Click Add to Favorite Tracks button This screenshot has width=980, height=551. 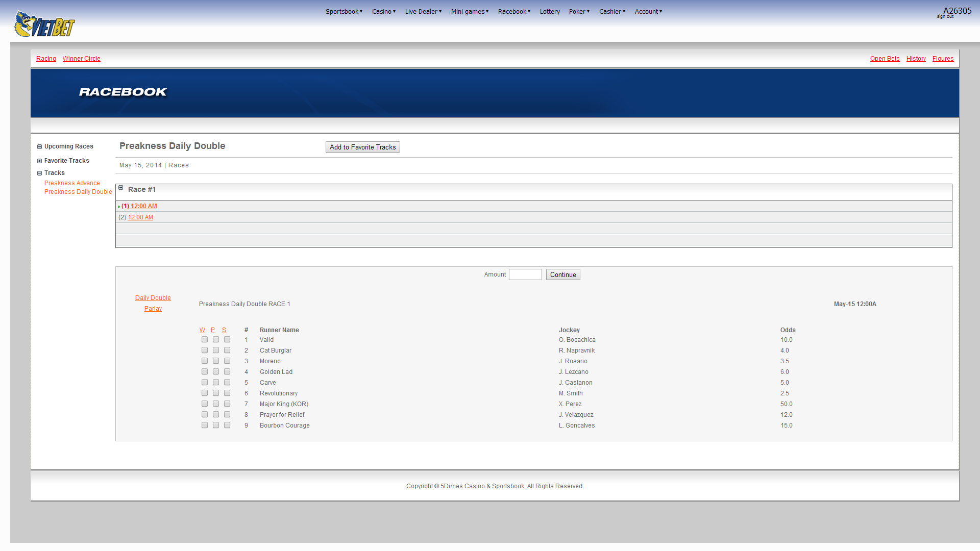(362, 147)
